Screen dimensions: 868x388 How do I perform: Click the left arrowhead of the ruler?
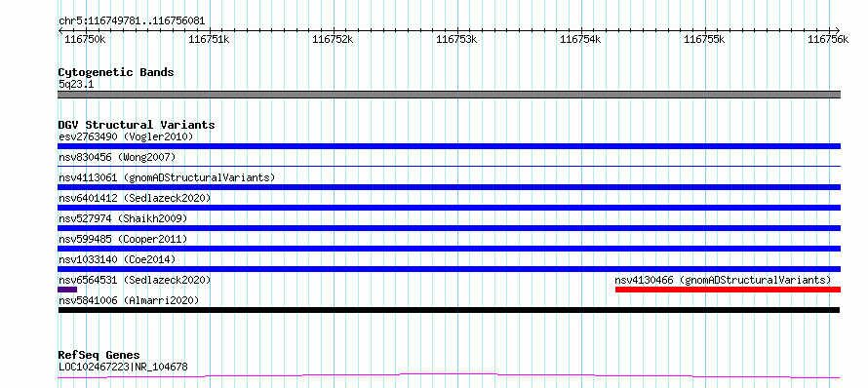coord(60,30)
